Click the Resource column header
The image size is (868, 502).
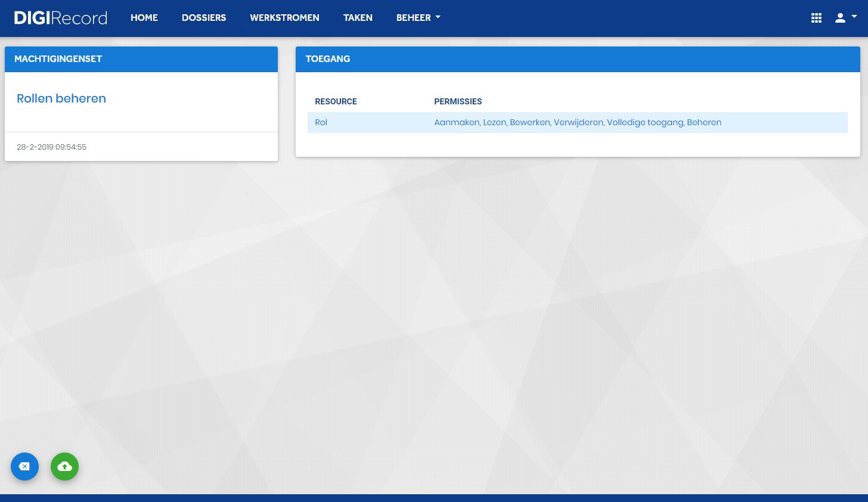(336, 101)
